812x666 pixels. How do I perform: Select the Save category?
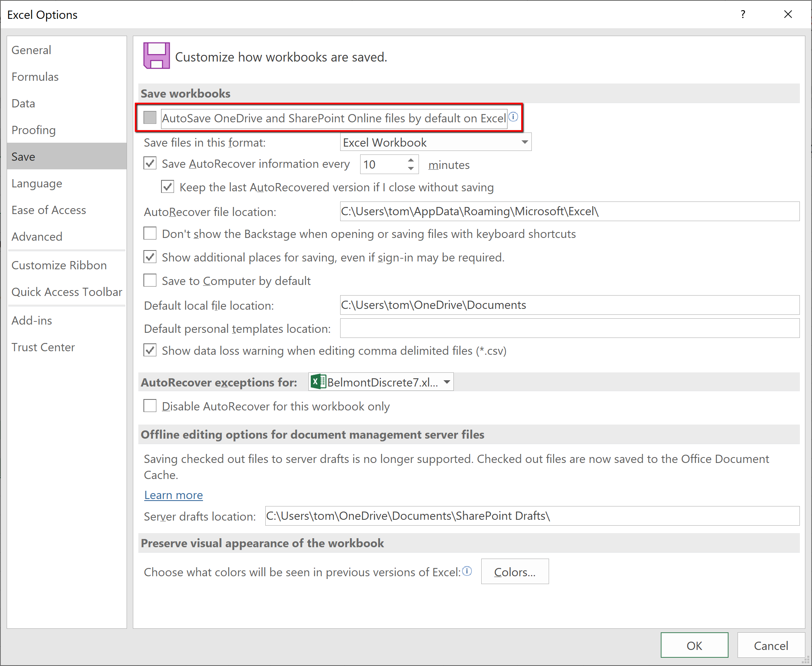(x=67, y=156)
